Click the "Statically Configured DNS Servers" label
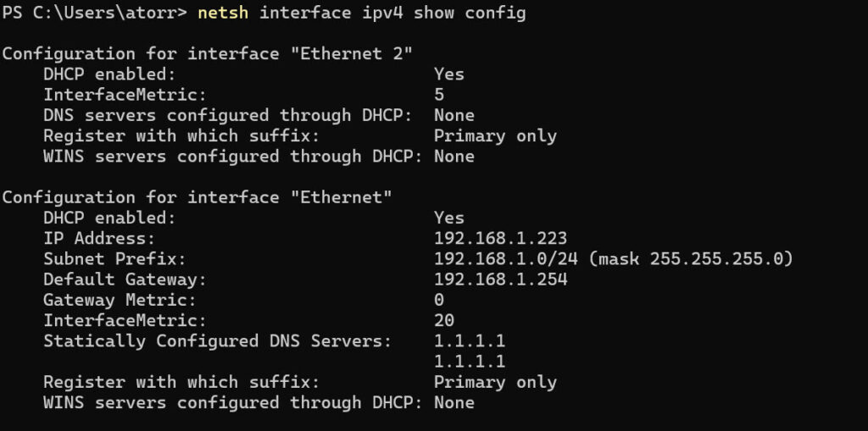Viewport: 868px width, 431px height. (218, 341)
